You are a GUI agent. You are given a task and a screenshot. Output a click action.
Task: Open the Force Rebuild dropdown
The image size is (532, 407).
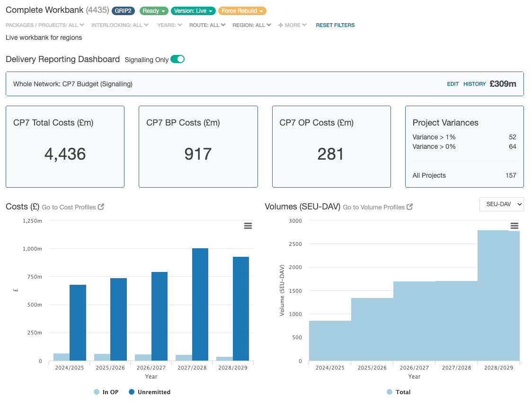242,11
